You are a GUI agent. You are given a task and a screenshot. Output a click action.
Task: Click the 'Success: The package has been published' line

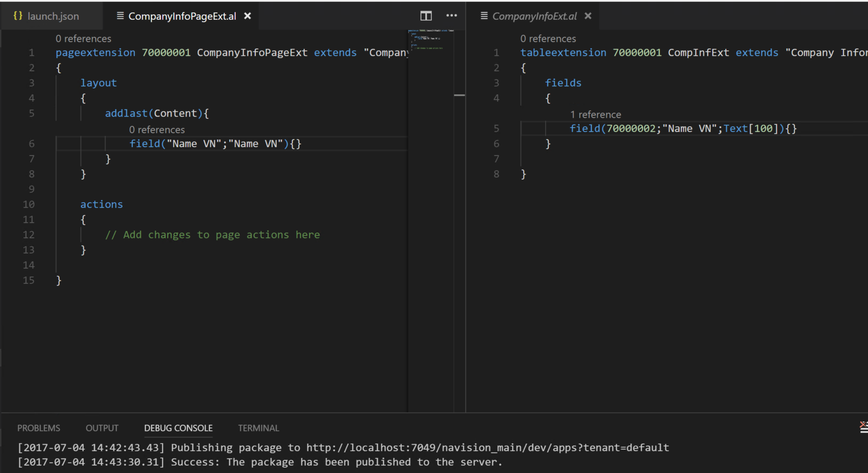pos(260,462)
